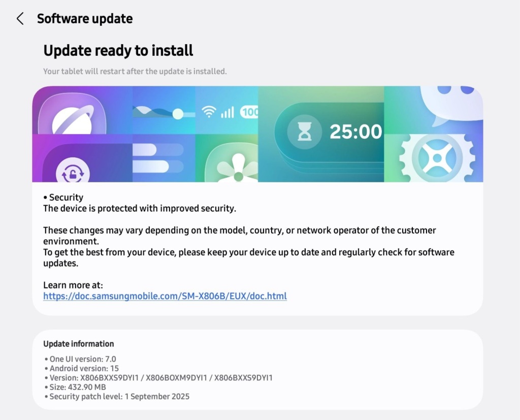This screenshot has height=420, width=520.
Task: Click 'The device is protected' text line
Action: coord(140,208)
